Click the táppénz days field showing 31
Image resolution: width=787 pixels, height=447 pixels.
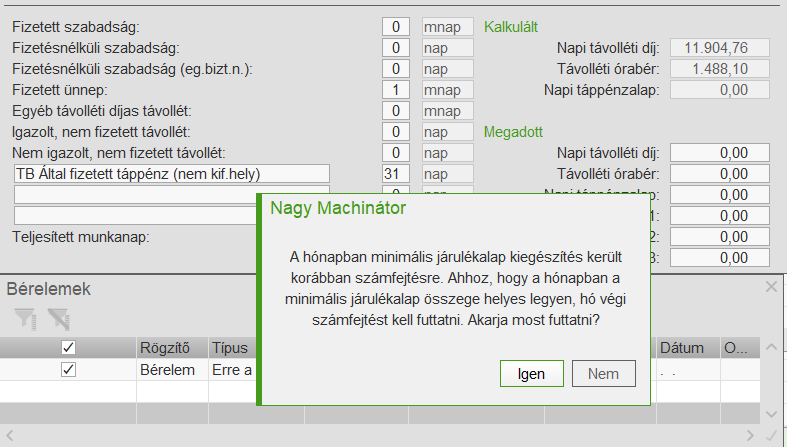click(x=396, y=173)
